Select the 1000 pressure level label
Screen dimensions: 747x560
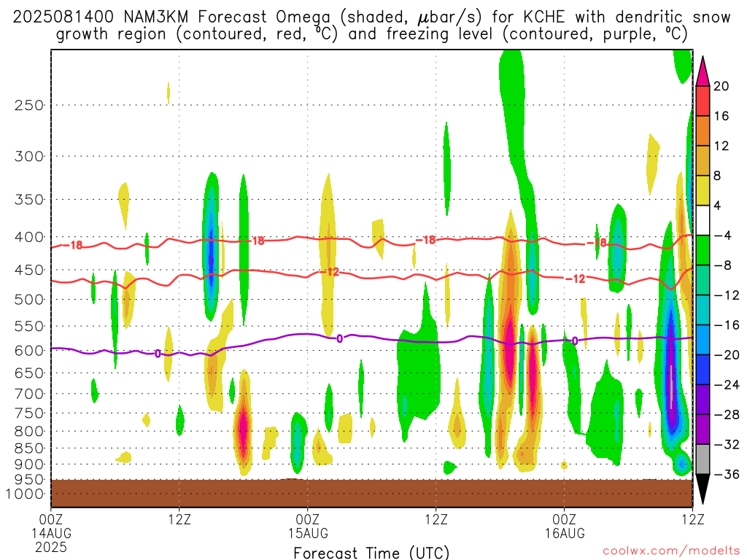(25, 494)
